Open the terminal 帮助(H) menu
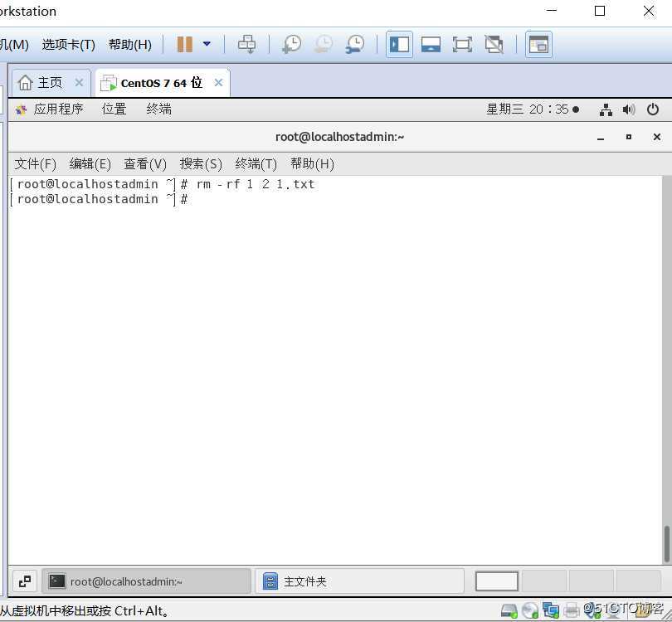The width and height of the screenshot is (672, 622). pyautogui.click(x=312, y=164)
